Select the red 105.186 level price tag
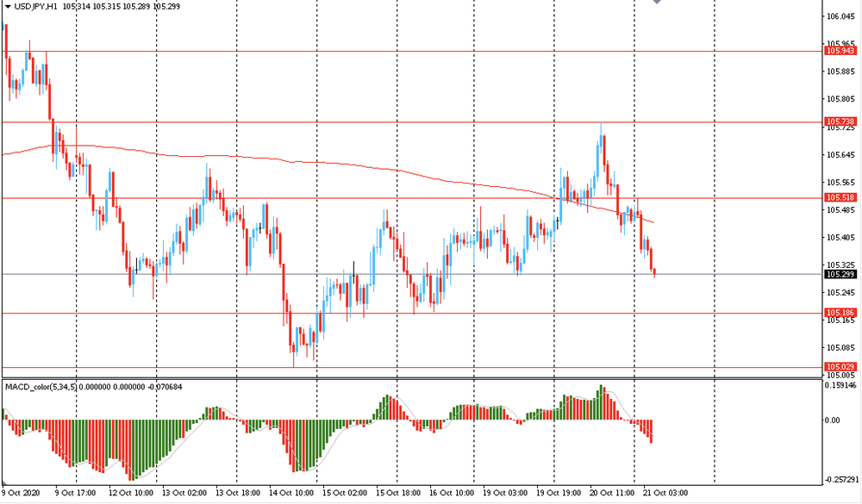 pos(840,312)
